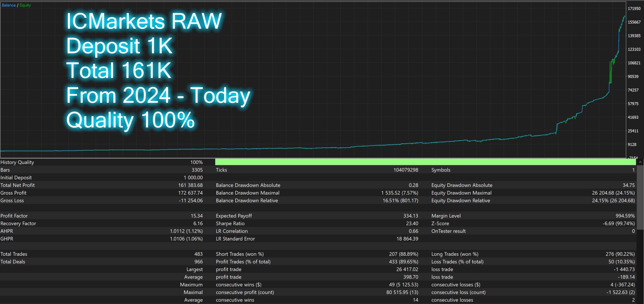Click the Profit Trades value 433 (89.65%)
644x304 pixels.
tap(404, 262)
